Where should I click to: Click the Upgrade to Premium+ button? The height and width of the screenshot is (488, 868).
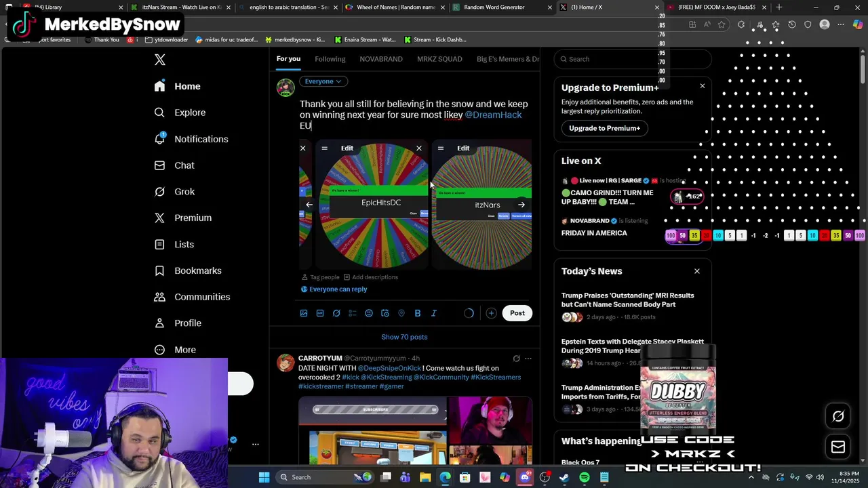pyautogui.click(x=604, y=128)
